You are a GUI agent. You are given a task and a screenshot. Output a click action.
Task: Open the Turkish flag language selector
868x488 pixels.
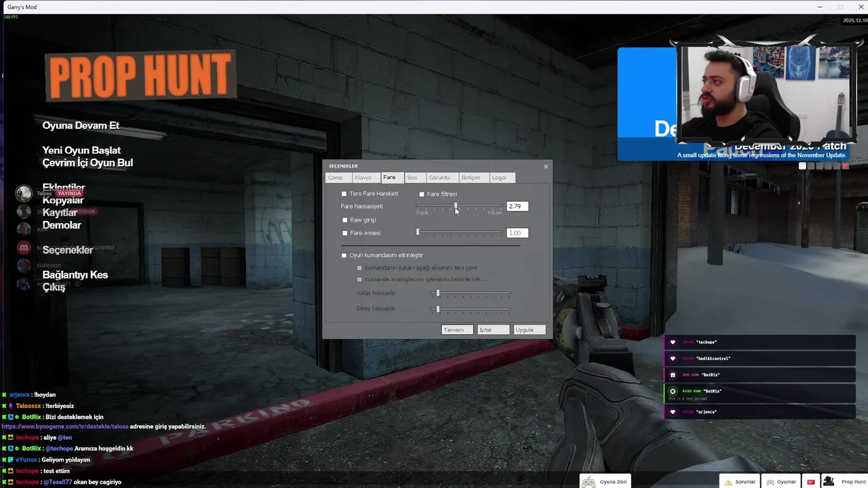tap(810, 482)
